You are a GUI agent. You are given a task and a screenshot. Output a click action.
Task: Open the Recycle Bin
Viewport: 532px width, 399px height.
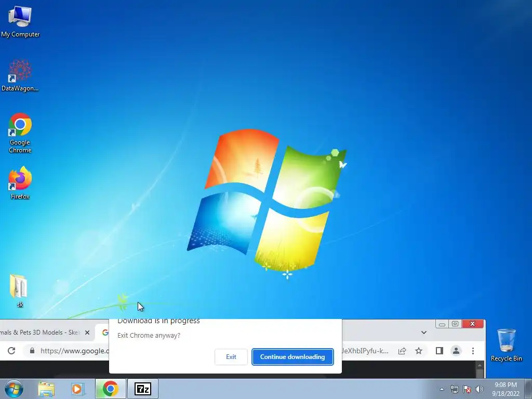click(506, 345)
